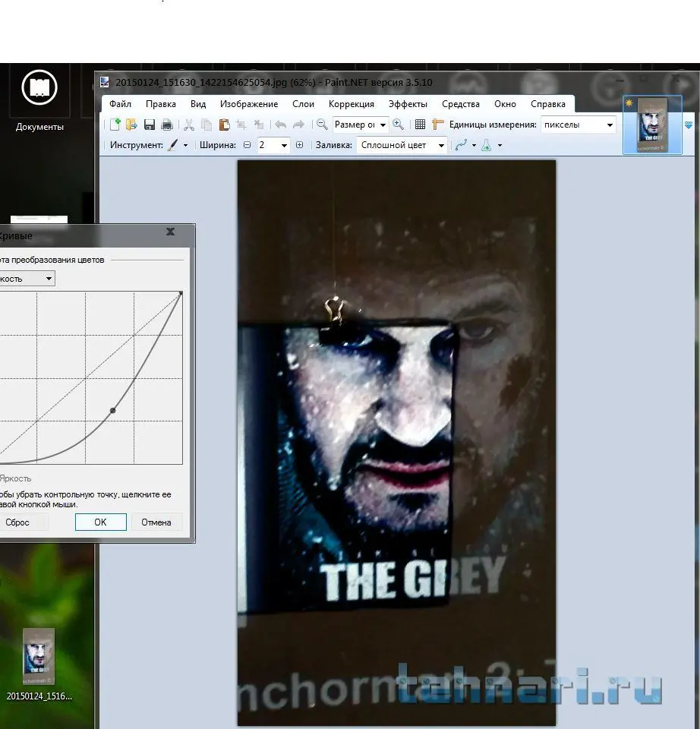Expand the blending mode options arrow
The height and width of the screenshot is (729, 700).
click(x=500, y=146)
